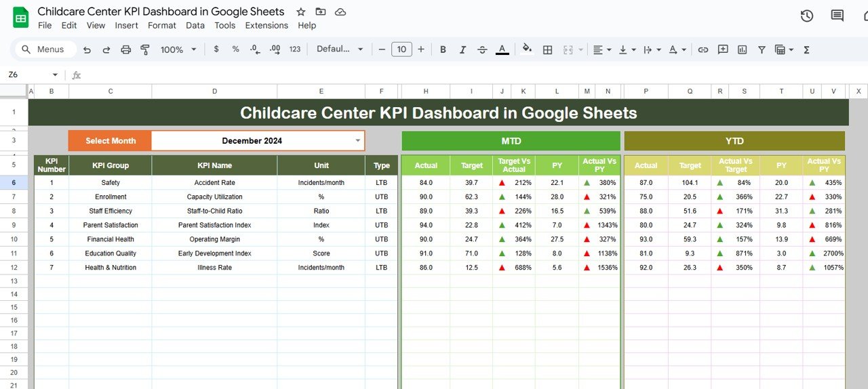Decrease font size with minus button
This screenshot has height=389, width=868.
point(382,49)
